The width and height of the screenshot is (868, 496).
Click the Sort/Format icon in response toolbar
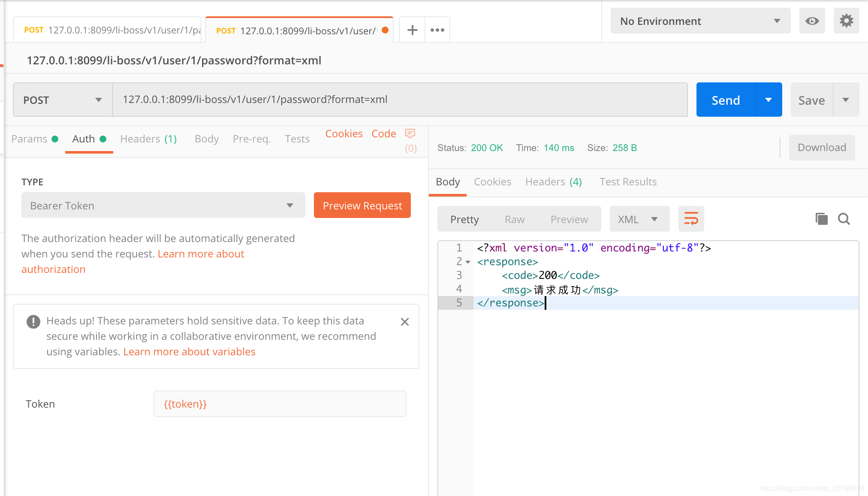[691, 219]
